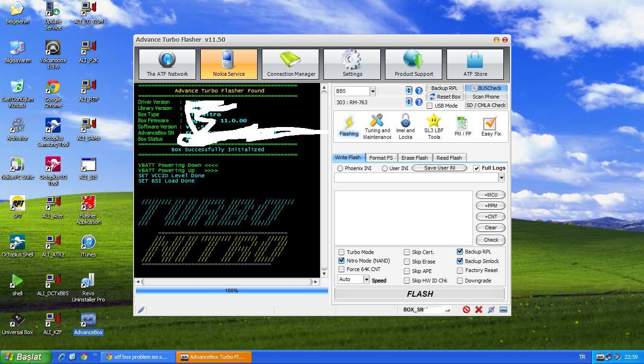
Task: Click the log's horizontal scrollbar
Action: pyautogui.click(x=228, y=282)
